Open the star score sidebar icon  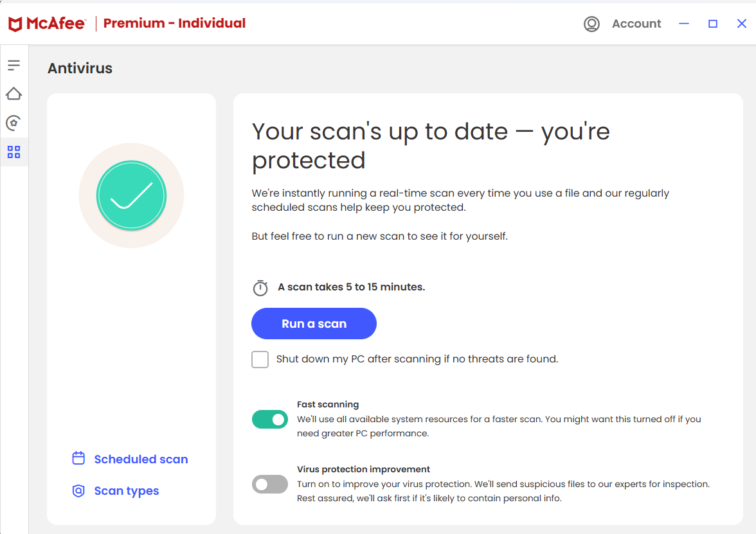tap(14, 123)
